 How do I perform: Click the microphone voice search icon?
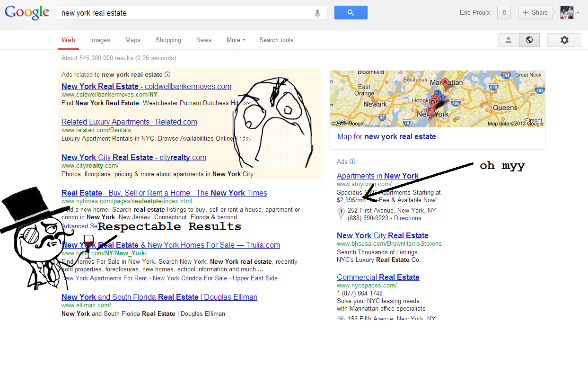tap(317, 13)
